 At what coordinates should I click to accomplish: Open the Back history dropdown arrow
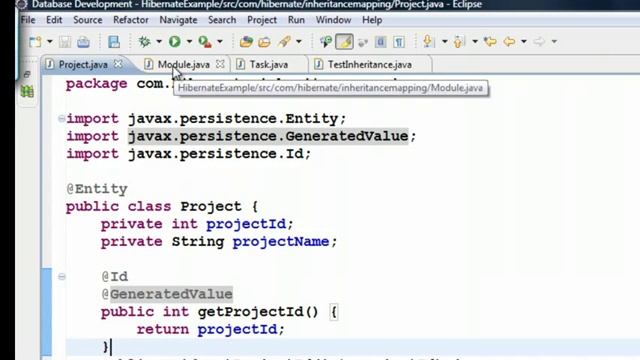pyautogui.click(x=524, y=42)
